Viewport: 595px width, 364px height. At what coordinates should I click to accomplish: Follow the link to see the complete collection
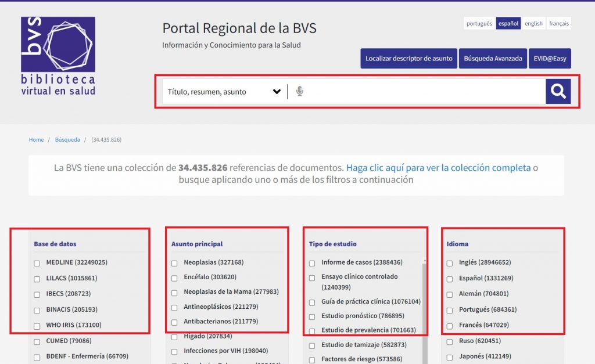[x=438, y=168]
